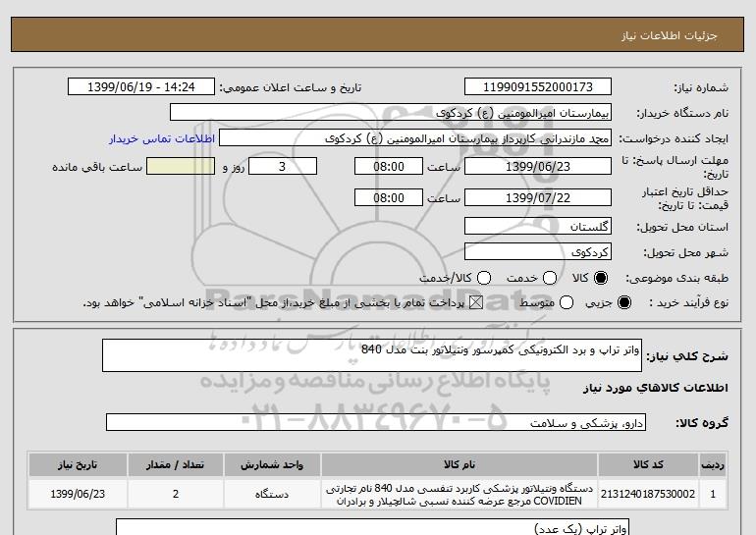The width and height of the screenshot is (756, 535).
Task: Click the ردیف column header
Action: [713, 464]
